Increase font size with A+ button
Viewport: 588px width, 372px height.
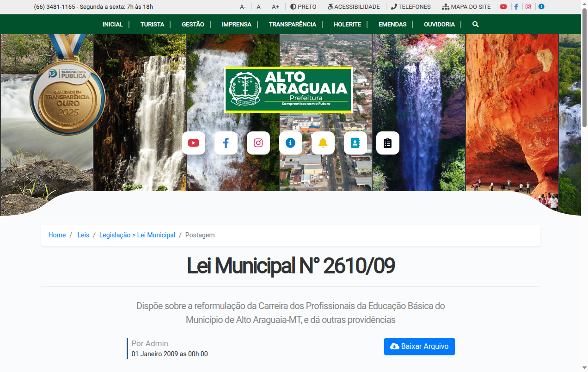click(x=276, y=7)
